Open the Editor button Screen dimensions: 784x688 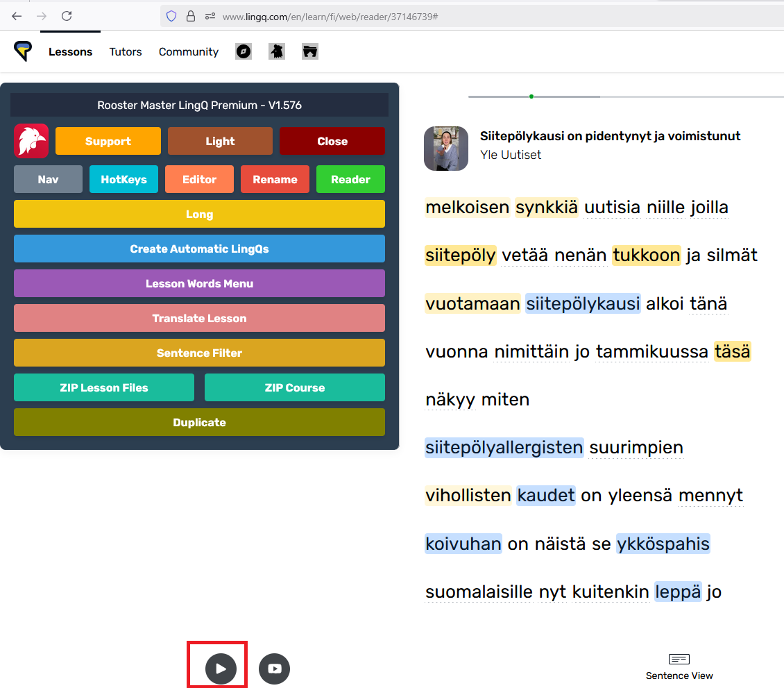point(199,179)
